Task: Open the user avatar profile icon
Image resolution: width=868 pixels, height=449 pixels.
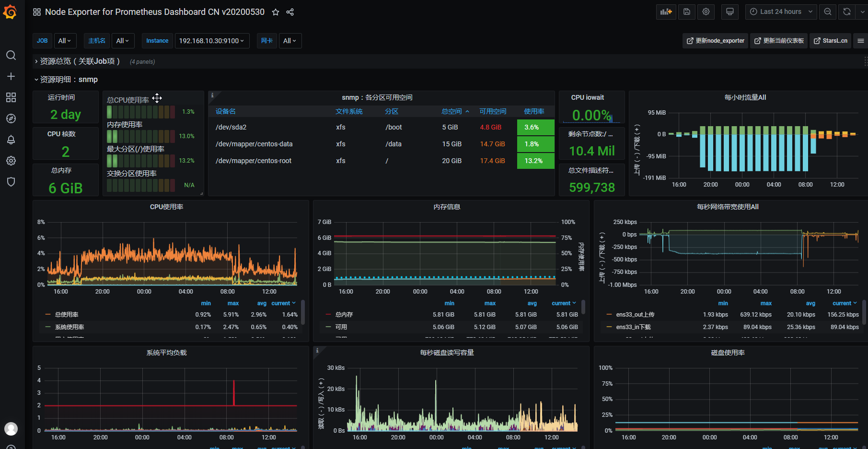Action: coord(11,428)
